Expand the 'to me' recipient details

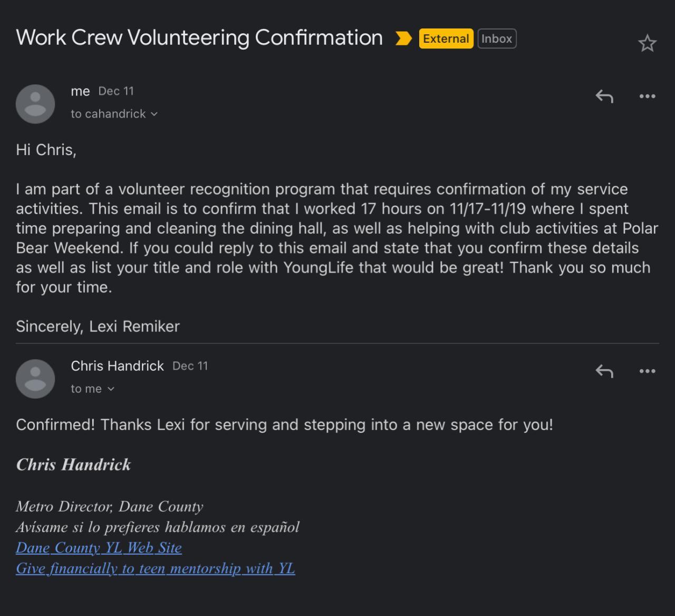click(111, 389)
